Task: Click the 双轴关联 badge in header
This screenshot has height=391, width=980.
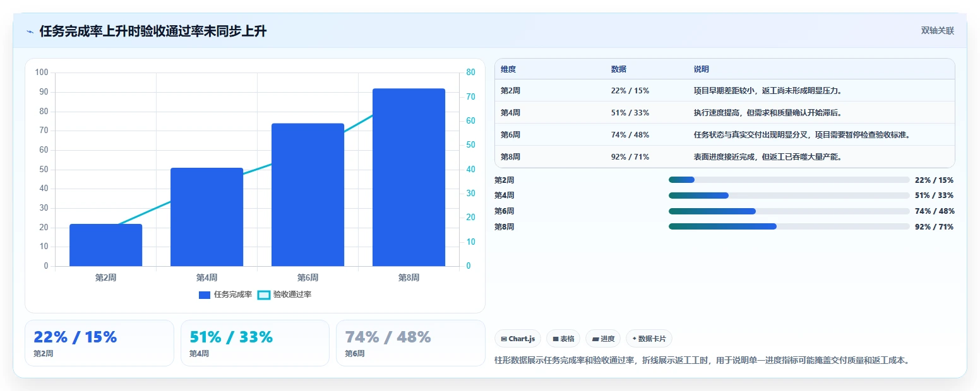Action: click(937, 31)
